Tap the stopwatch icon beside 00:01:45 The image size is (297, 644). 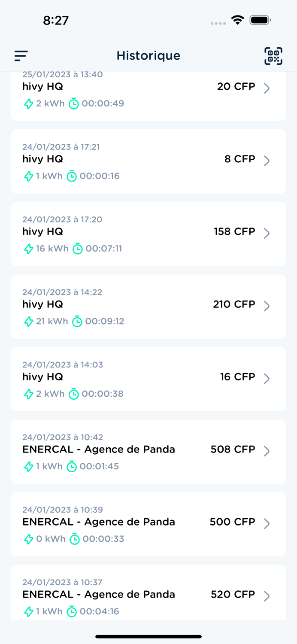tap(72, 467)
